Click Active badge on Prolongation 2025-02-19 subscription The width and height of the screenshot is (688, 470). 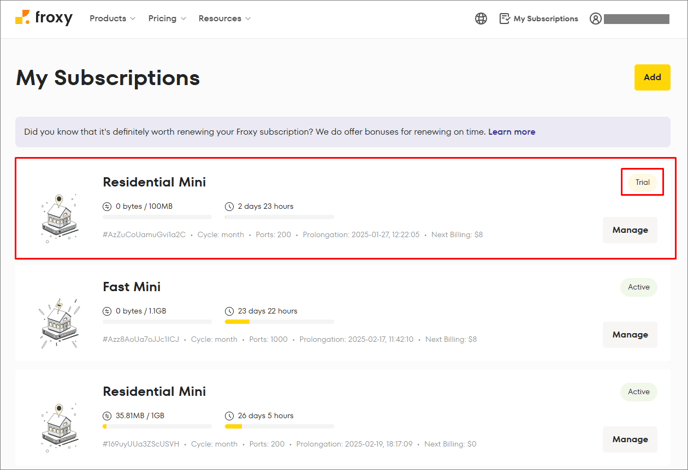[638, 391]
